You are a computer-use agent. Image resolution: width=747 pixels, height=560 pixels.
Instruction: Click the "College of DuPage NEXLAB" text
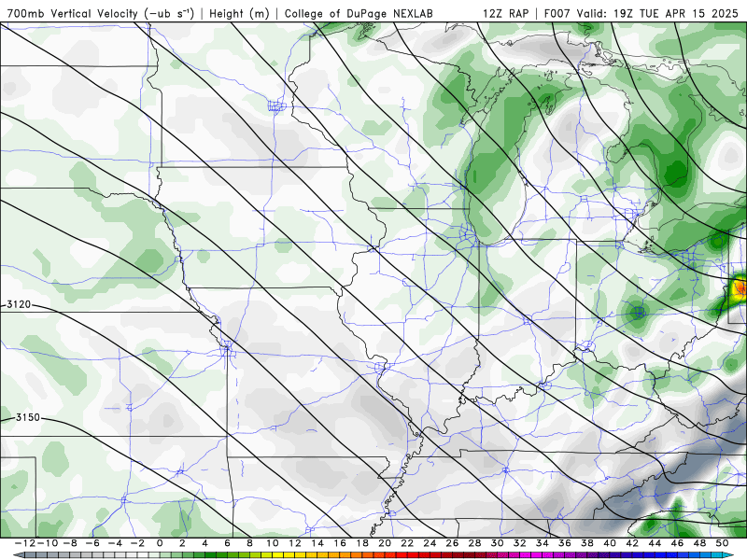tap(359, 13)
